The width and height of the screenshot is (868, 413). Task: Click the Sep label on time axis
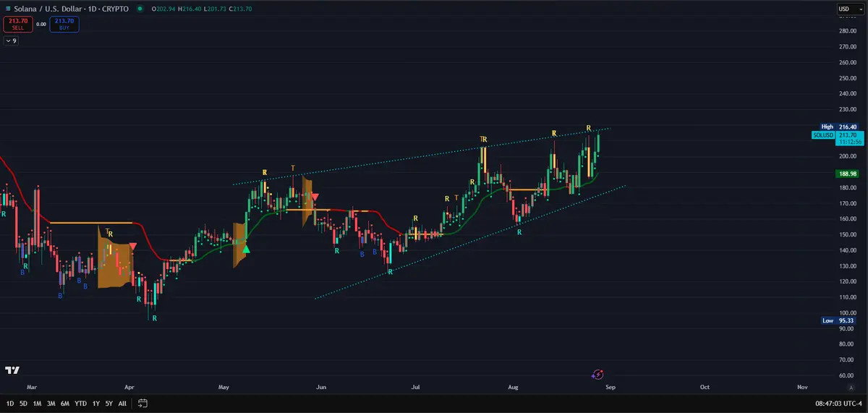pyautogui.click(x=610, y=388)
